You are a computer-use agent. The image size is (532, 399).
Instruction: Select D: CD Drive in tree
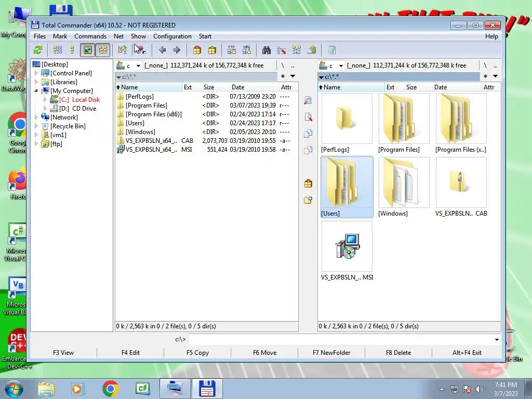click(77, 108)
